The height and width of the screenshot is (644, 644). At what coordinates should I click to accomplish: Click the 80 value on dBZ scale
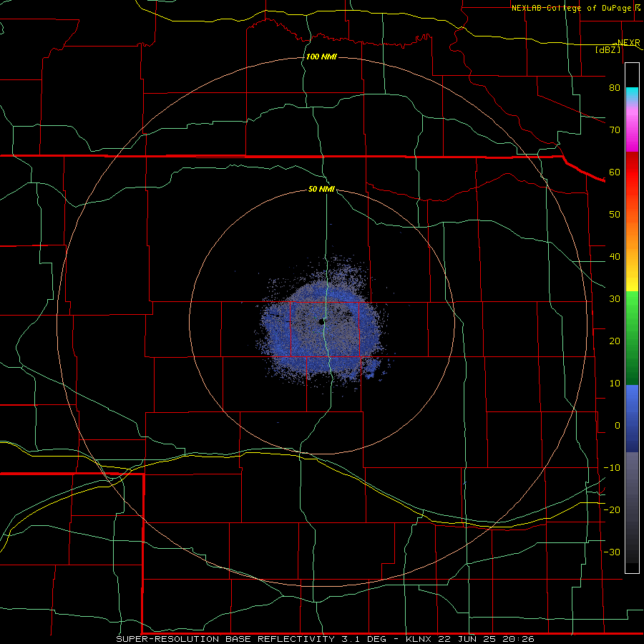[x=615, y=88]
